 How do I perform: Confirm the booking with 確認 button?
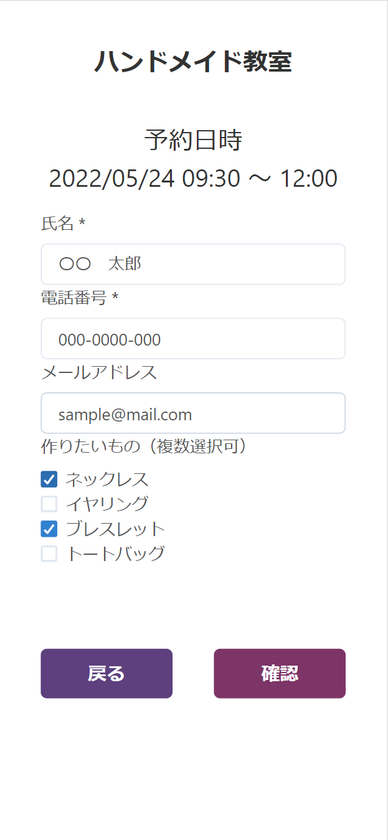280,673
